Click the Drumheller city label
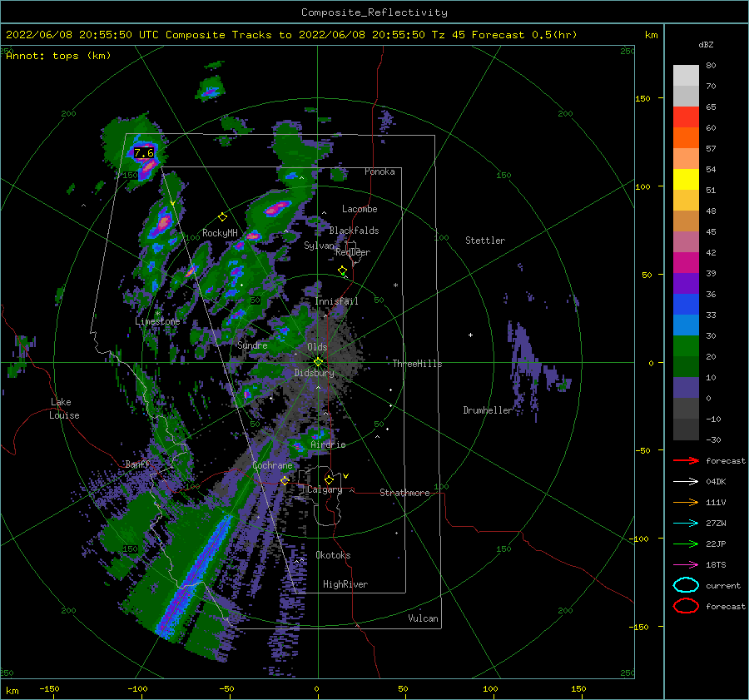 pyautogui.click(x=488, y=410)
